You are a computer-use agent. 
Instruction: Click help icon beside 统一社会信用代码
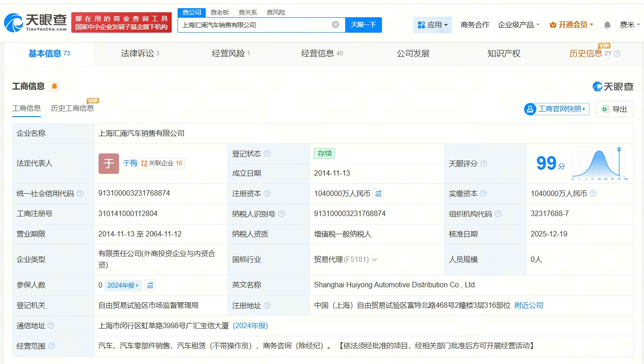80,193
